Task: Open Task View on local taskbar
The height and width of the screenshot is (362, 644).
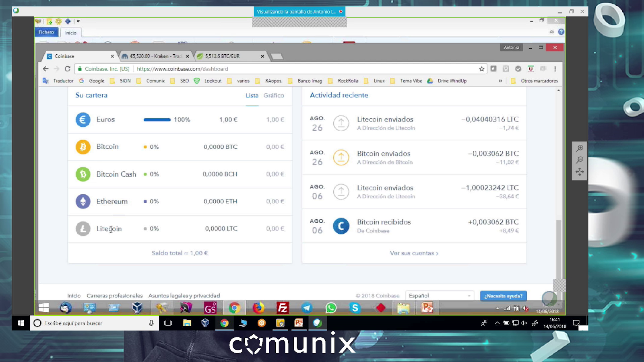Action: click(x=168, y=323)
